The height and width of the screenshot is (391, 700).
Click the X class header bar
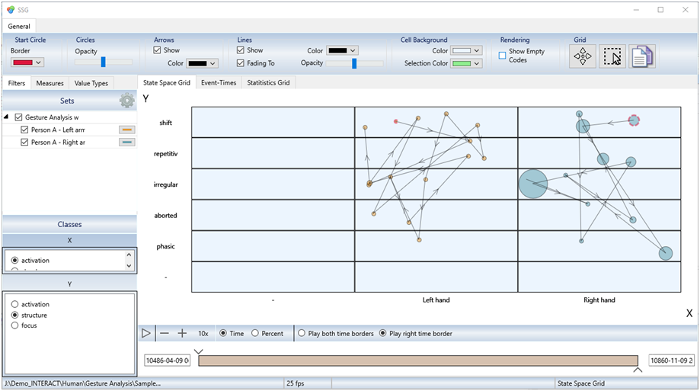(x=69, y=240)
